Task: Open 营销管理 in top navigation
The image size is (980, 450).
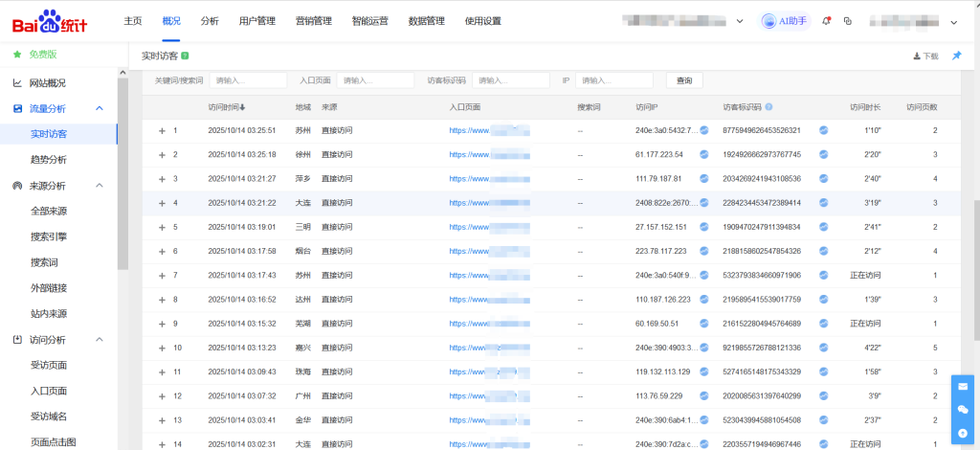Action: (313, 21)
